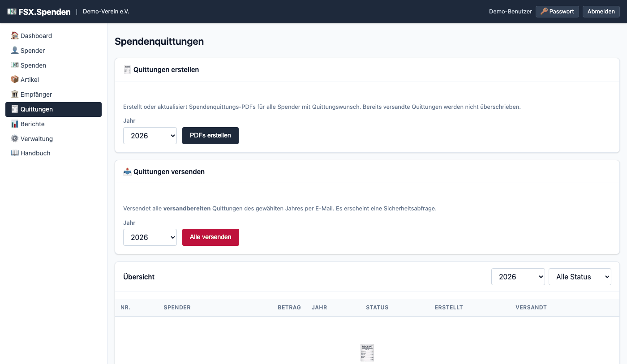627x364 pixels.
Task: Click the gear icon beside Verwaltung
Action: [15, 139]
